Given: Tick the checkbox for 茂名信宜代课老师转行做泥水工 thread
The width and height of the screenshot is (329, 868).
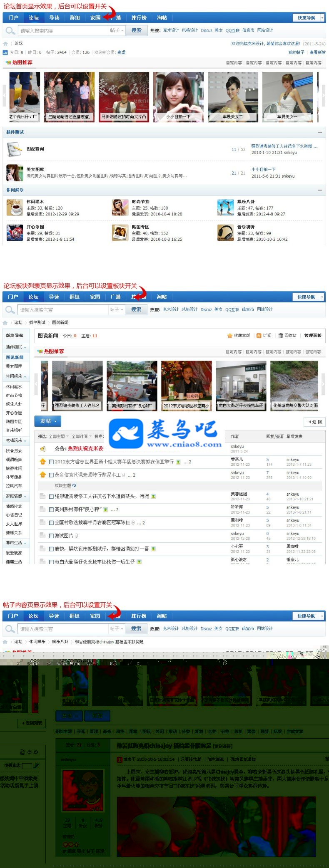Looking at the screenshot, I should (x=51, y=475).
